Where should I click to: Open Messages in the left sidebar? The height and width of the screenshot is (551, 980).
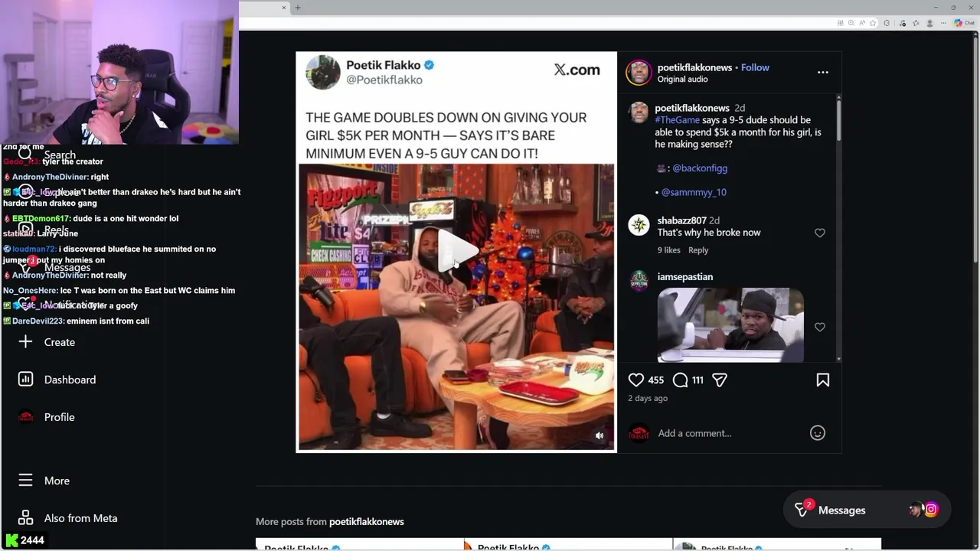pos(55,267)
